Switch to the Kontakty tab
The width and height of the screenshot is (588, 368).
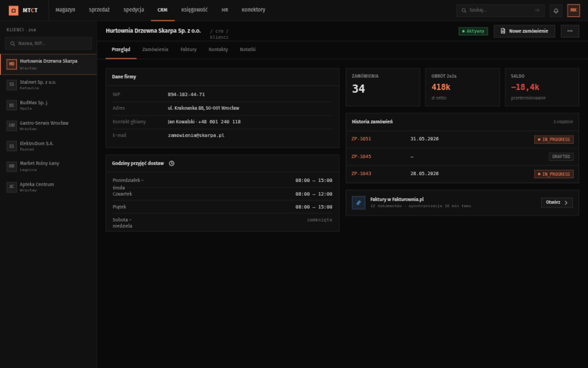218,49
